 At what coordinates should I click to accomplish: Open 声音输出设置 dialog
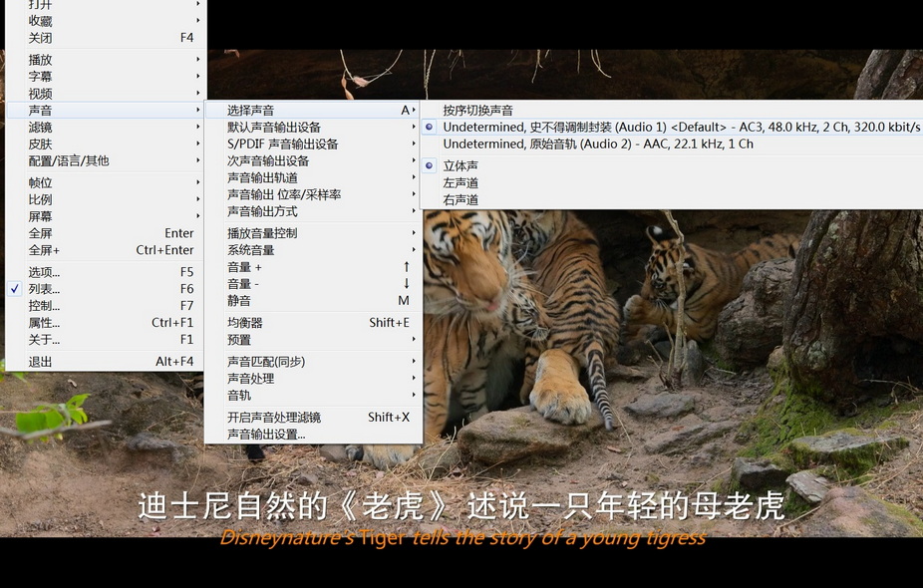(267, 435)
